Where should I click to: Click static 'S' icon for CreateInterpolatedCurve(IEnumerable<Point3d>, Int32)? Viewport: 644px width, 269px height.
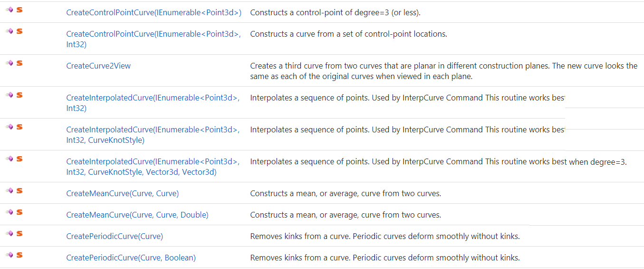[x=19, y=95]
